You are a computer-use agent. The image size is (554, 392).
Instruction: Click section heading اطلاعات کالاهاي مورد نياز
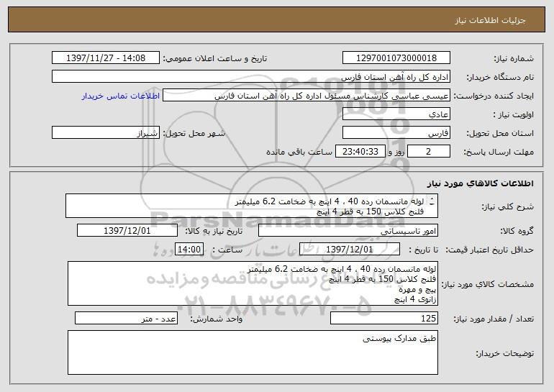480,183
